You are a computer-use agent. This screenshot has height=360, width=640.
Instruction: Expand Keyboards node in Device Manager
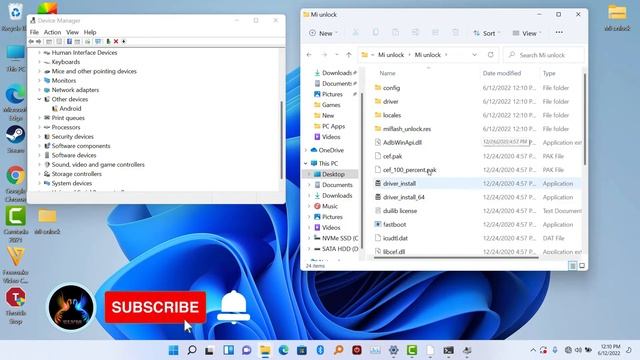40,62
